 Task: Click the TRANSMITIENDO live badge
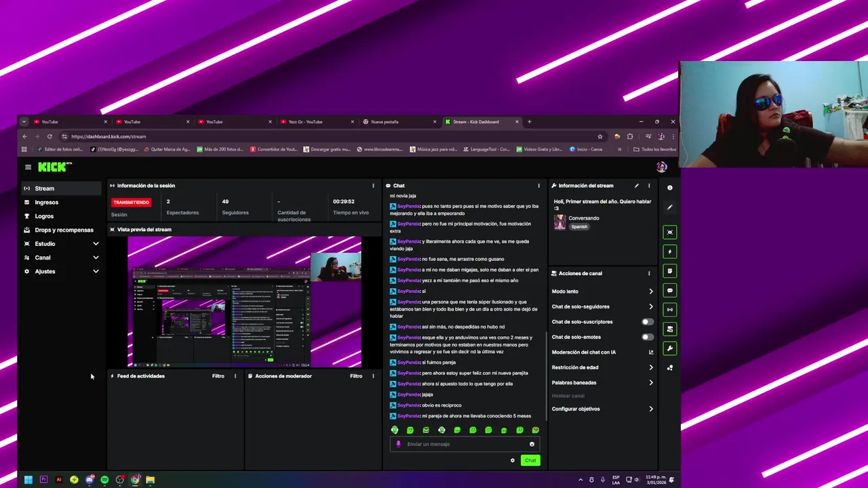pos(132,203)
